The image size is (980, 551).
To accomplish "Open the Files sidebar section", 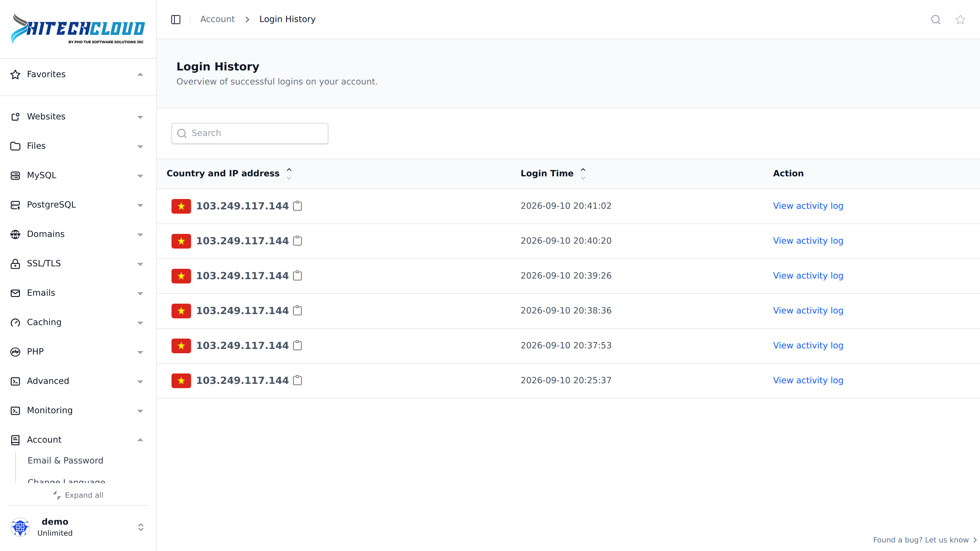I will tap(77, 146).
